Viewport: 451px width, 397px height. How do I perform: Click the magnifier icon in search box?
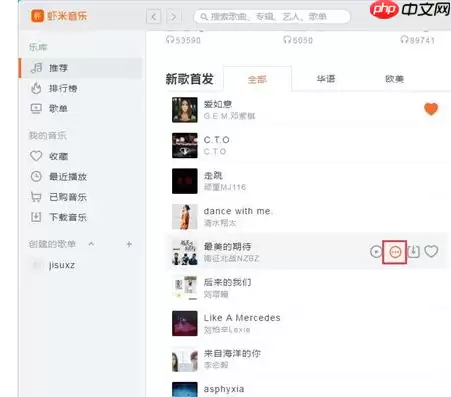click(x=204, y=16)
